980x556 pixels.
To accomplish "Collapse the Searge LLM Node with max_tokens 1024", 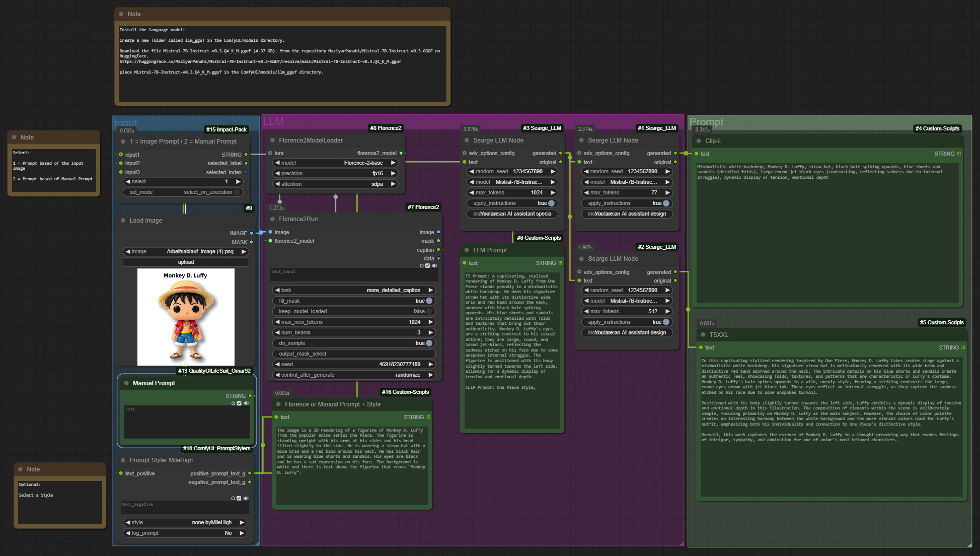I will click(x=467, y=141).
